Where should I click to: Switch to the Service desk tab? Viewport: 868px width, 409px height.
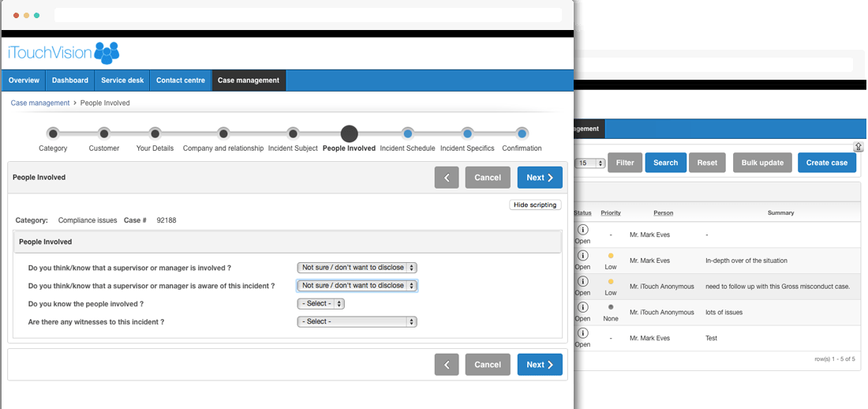(122, 81)
